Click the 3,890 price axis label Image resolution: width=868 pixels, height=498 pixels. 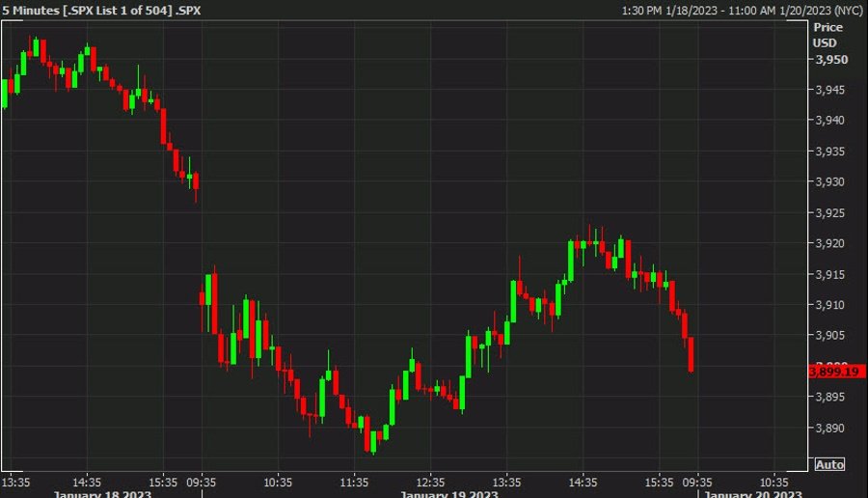[x=830, y=429]
